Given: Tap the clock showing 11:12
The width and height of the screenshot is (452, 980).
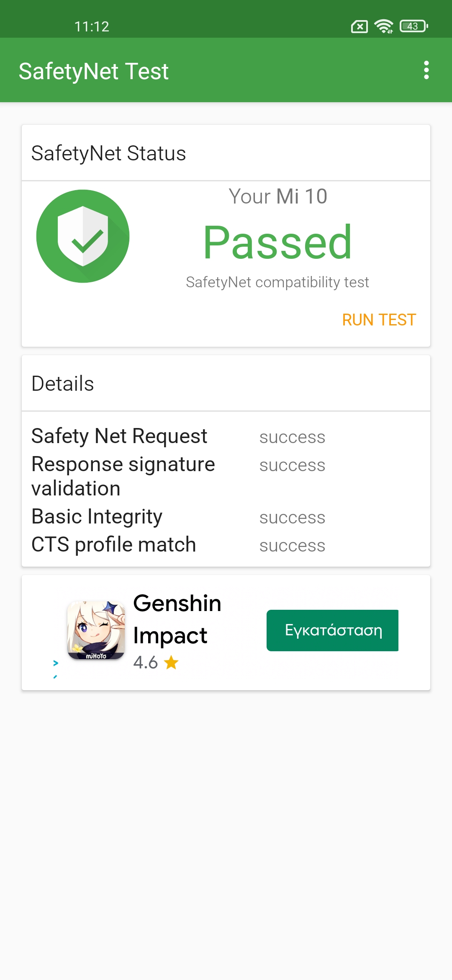Looking at the screenshot, I should point(92,27).
